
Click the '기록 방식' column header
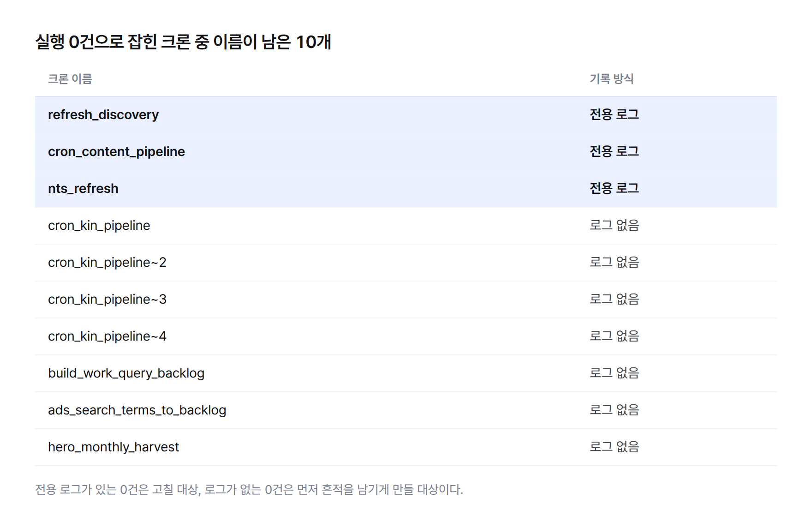pyautogui.click(x=611, y=79)
